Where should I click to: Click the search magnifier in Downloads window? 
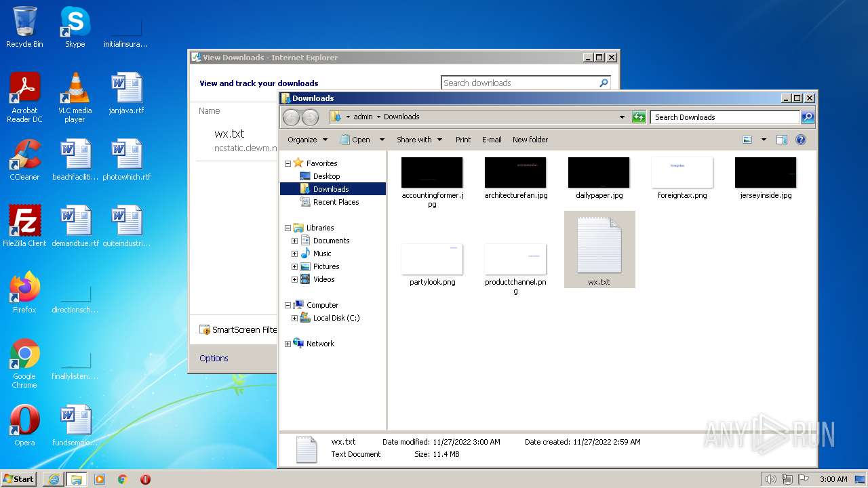click(807, 117)
